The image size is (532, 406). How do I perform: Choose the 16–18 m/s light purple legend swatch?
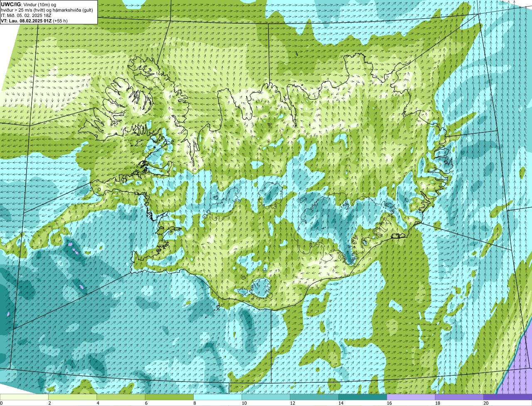click(x=411, y=397)
